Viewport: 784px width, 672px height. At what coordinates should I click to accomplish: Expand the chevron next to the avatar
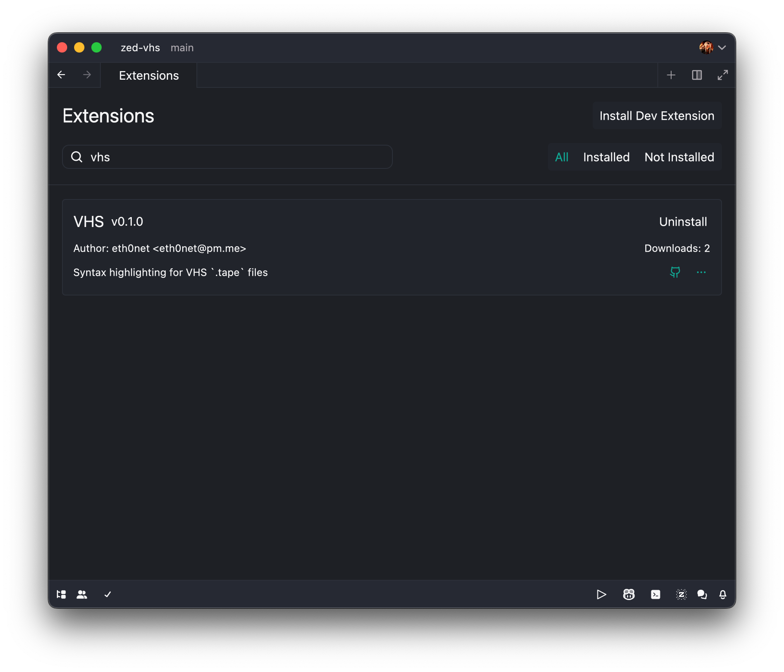[x=722, y=48]
